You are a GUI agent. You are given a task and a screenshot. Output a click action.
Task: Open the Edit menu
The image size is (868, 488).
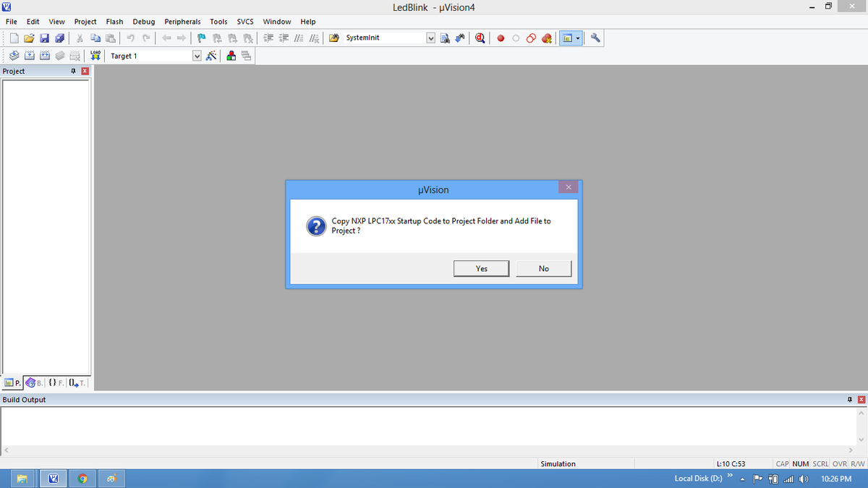click(x=33, y=22)
